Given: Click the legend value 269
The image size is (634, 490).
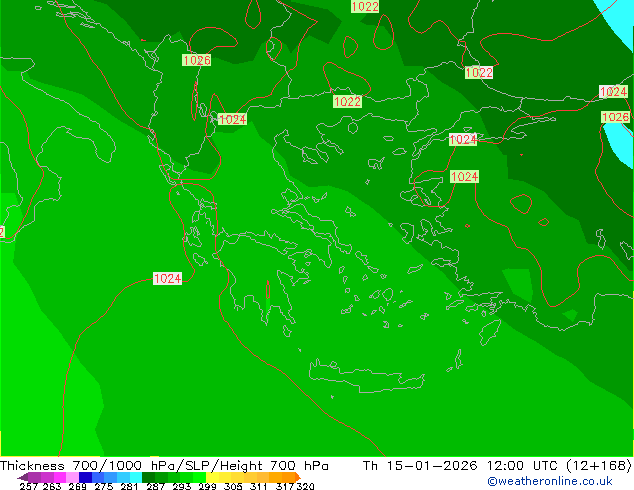Looking at the screenshot, I should 77,486.
